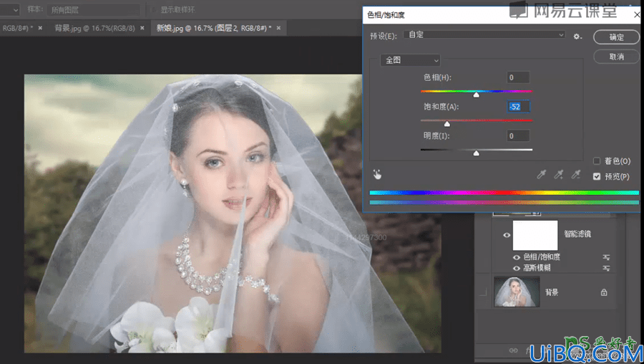Viewport: 644px width, 364px height.
Task: Open blending options for 色相/饱和度 filter
Action: tap(606, 257)
